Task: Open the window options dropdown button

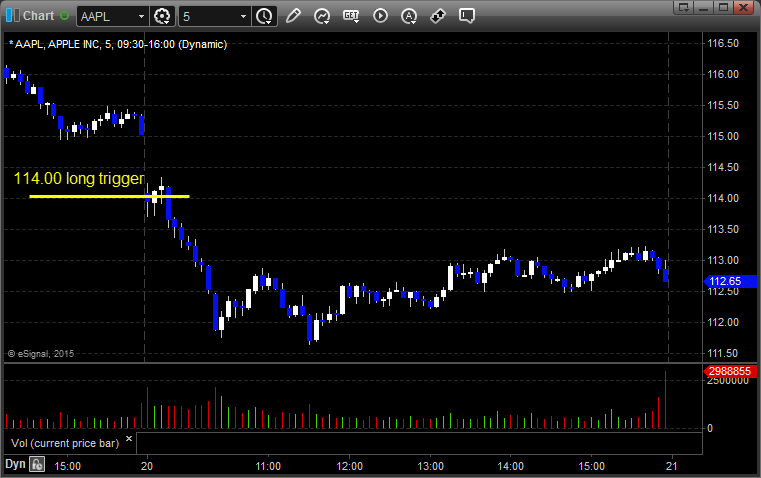Action: pyautogui.click(x=683, y=7)
